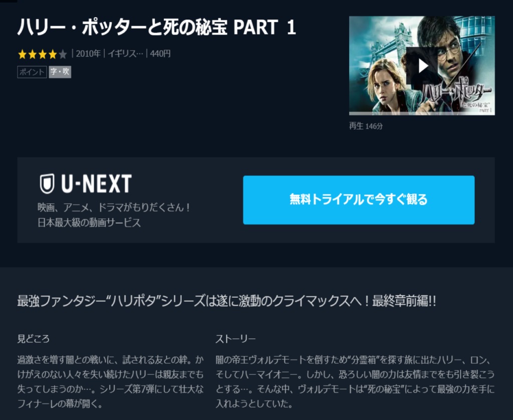This screenshot has height=420, width=513.
Task: Click the 最強ファンタジー headline tagline
Action: tap(226, 301)
